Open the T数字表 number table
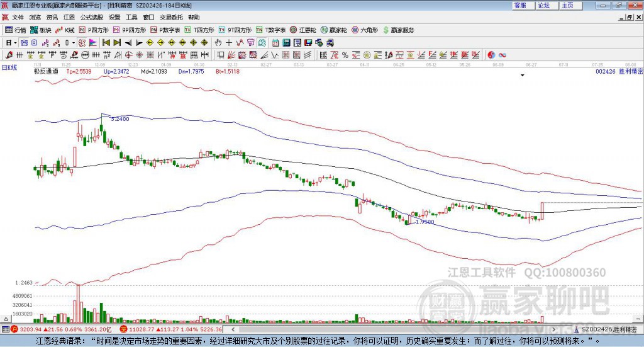Screen dimensions: 644x347 (x=270, y=30)
